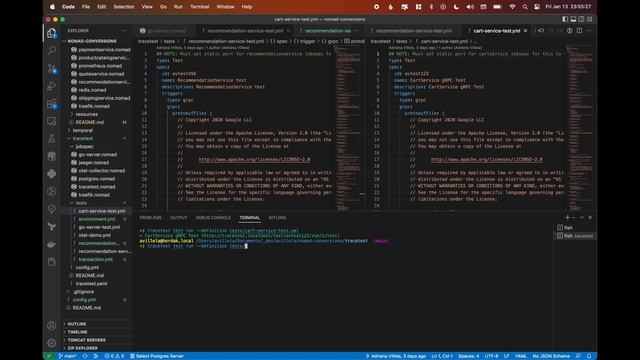Open Run and Debug view
The height and width of the screenshot is (360, 640).
tap(52, 86)
